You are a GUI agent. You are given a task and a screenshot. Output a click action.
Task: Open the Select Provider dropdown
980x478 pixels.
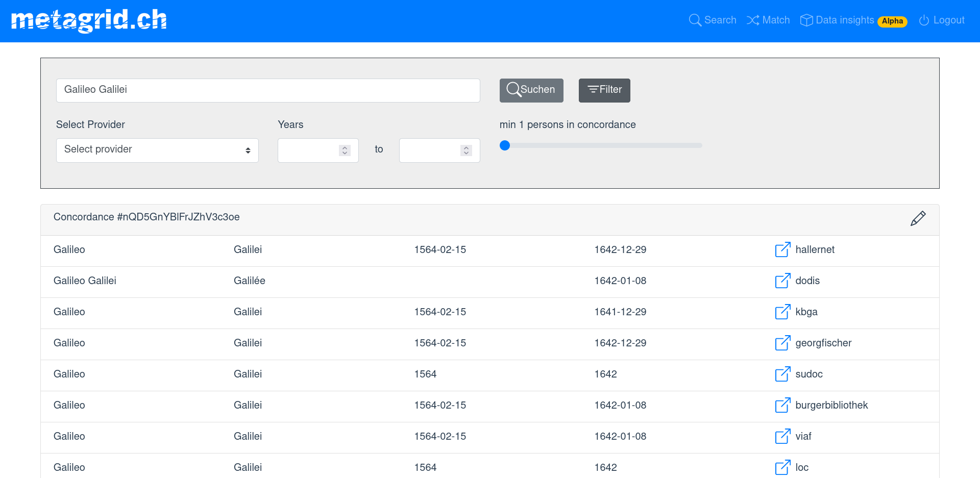(157, 150)
